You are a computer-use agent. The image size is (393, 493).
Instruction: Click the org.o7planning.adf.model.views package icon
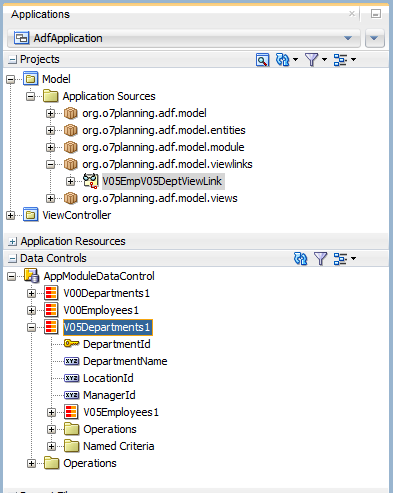tap(71, 198)
